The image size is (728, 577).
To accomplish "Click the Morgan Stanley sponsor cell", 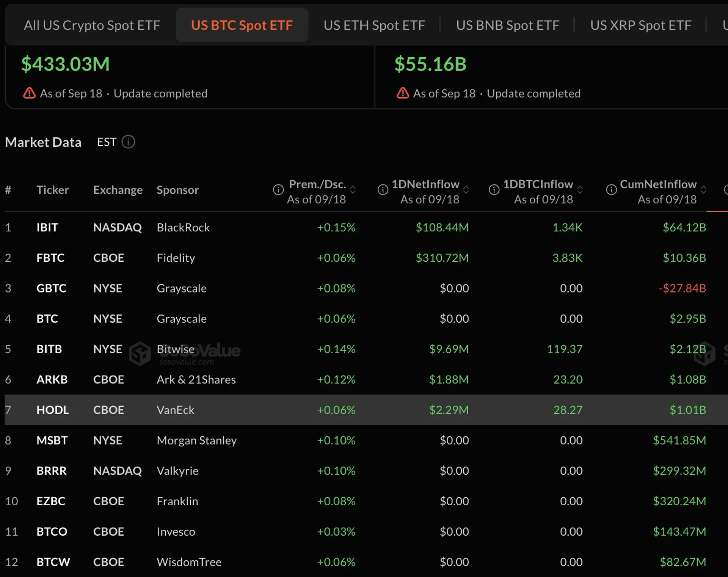I will tap(196, 440).
